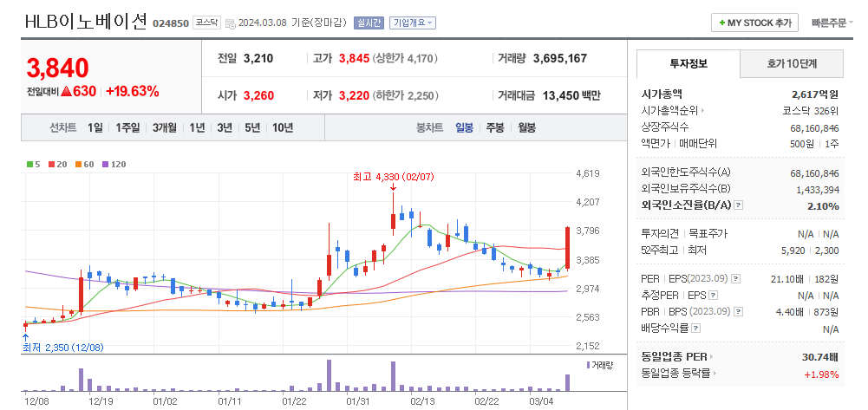Click the help icon next to PBR BPS(2023.09)

738,312
